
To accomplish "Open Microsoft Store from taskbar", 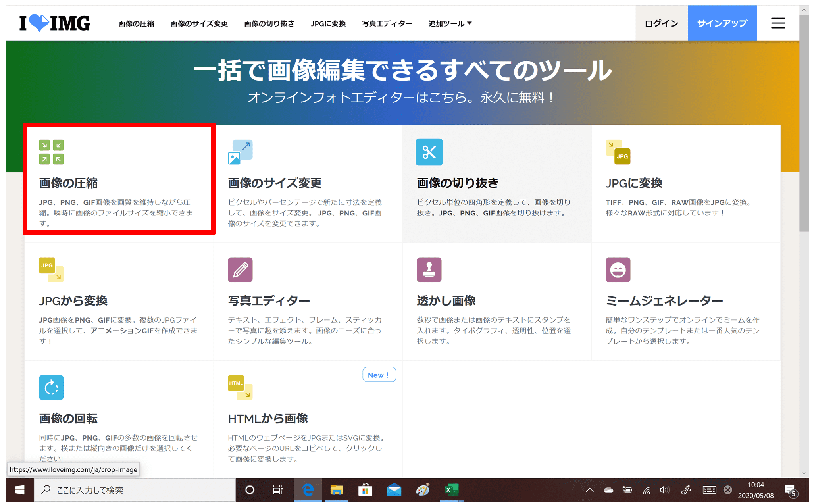I will point(365,490).
